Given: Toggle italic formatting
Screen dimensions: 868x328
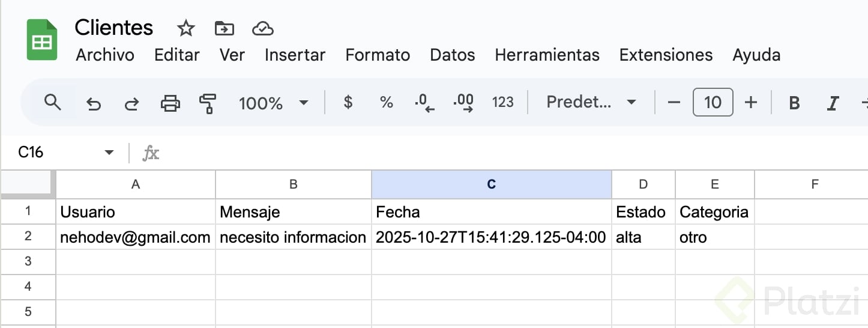Looking at the screenshot, I should point(832,103).
